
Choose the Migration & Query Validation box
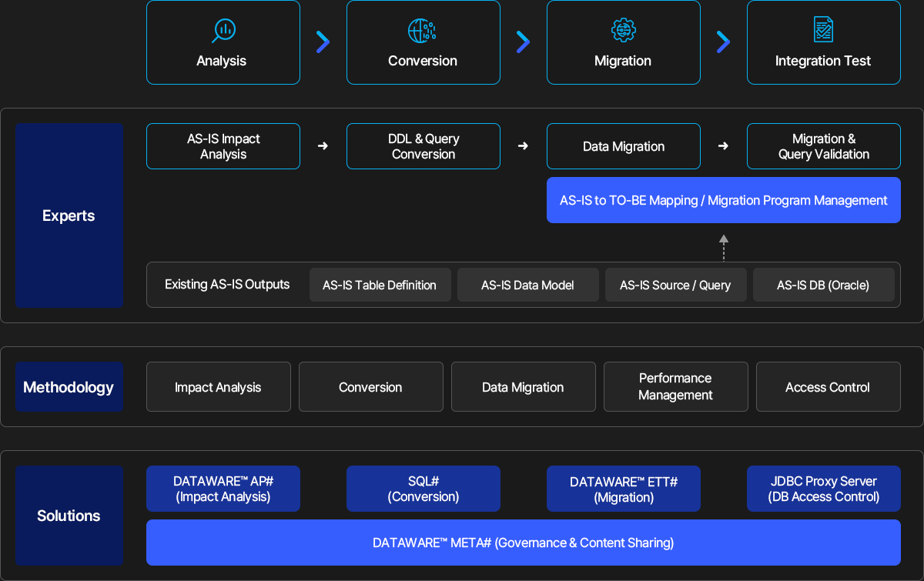pos(824,146)
